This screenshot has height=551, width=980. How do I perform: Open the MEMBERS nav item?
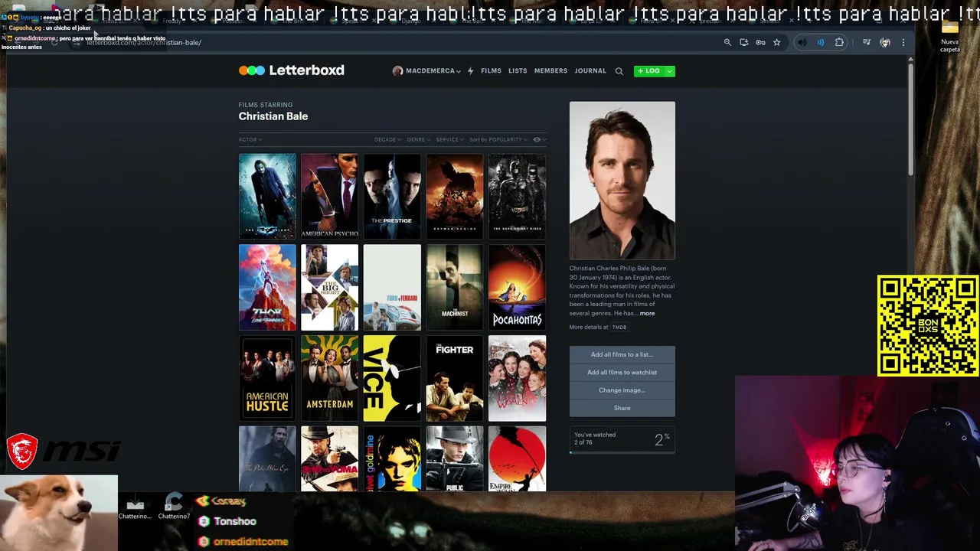[550, 71]
